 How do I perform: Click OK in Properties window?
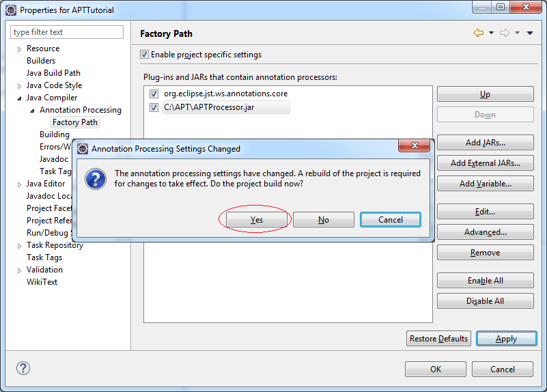[x=436, y=369]
